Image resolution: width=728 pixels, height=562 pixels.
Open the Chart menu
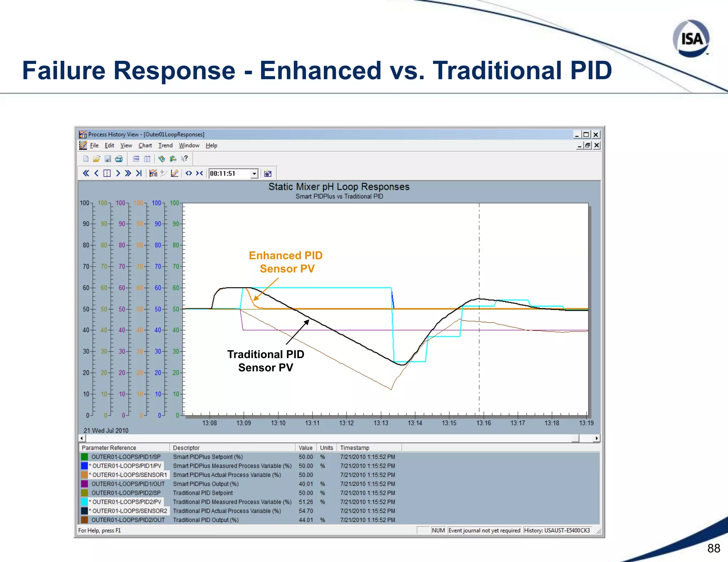point(145,145)
